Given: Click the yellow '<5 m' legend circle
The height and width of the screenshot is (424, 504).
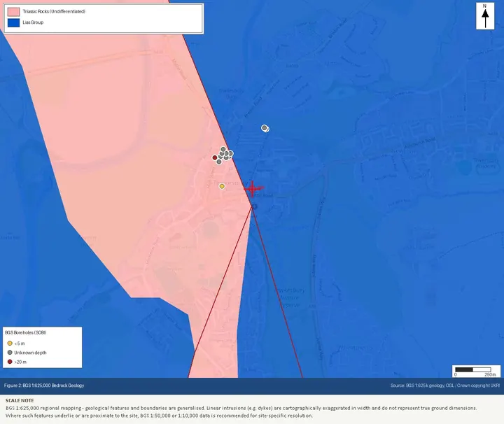Looking at the screenshot, I should pos(10,343).
